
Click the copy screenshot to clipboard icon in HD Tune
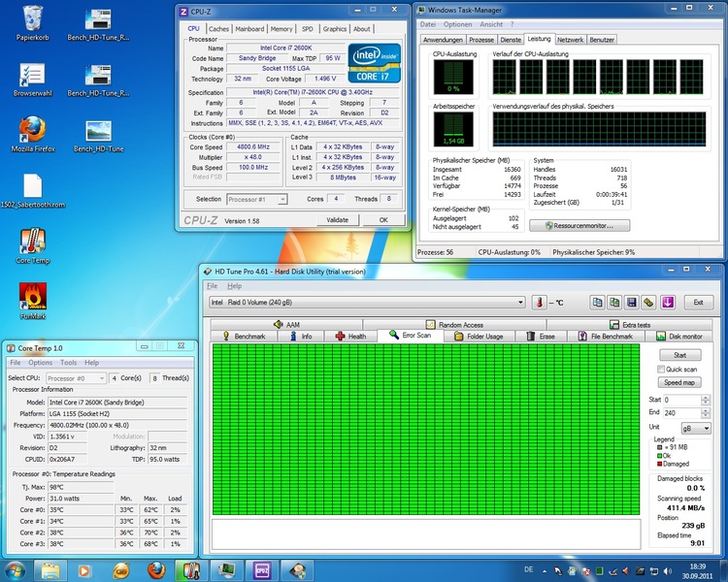click(614, 303)
